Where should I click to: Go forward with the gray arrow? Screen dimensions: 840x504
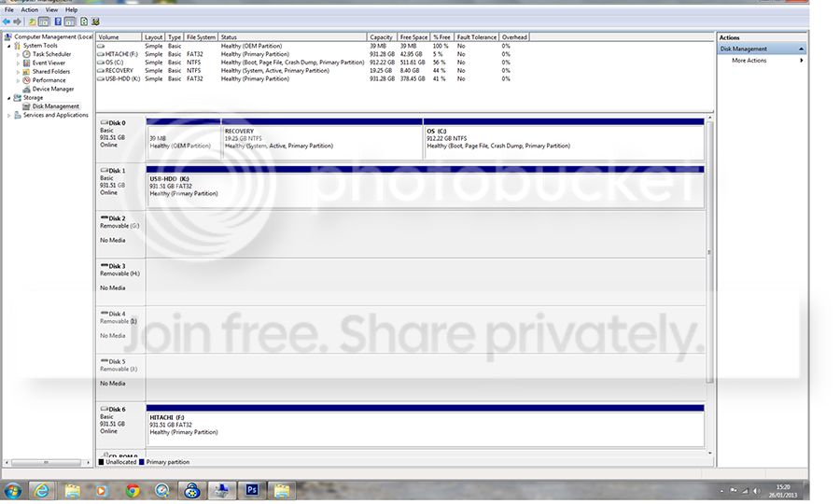point(17,22)
